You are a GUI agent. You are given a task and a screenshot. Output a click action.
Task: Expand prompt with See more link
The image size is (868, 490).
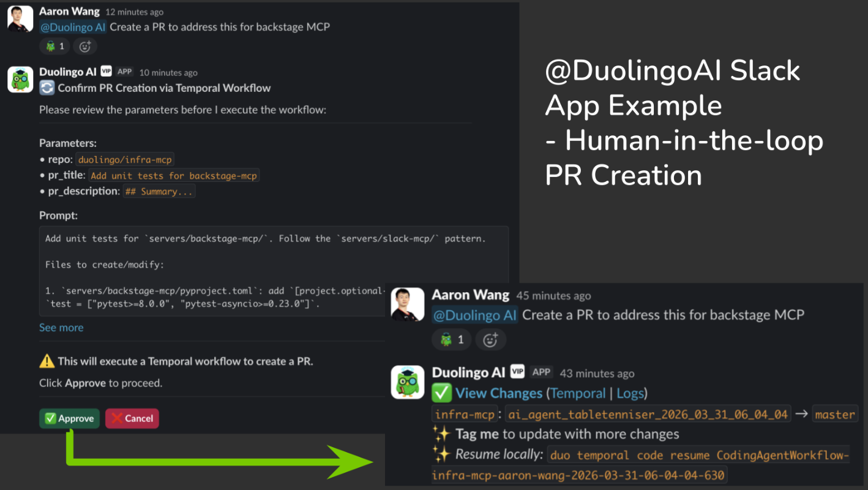click(61, 328)
